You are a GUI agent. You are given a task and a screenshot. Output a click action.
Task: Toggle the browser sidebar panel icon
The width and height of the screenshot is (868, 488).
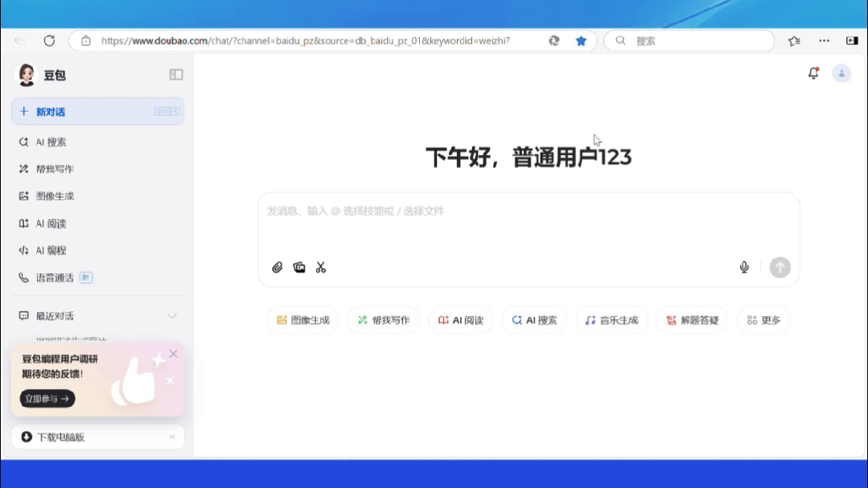[x=852, y=40]
